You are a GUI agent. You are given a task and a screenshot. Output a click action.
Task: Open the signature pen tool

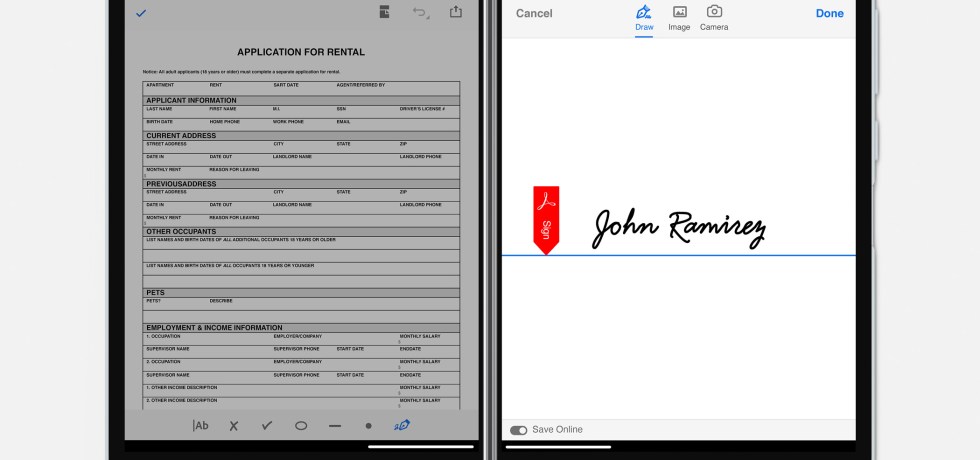point(402,425)
